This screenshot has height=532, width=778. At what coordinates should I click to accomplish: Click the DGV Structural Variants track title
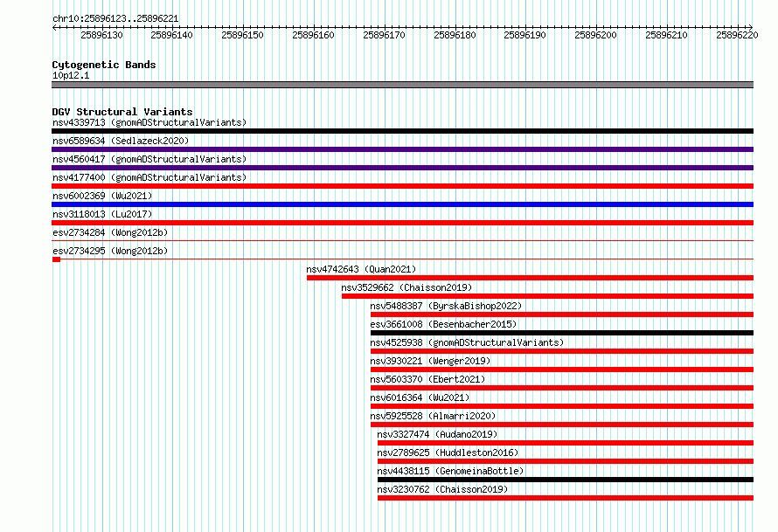tap(122, 112)
